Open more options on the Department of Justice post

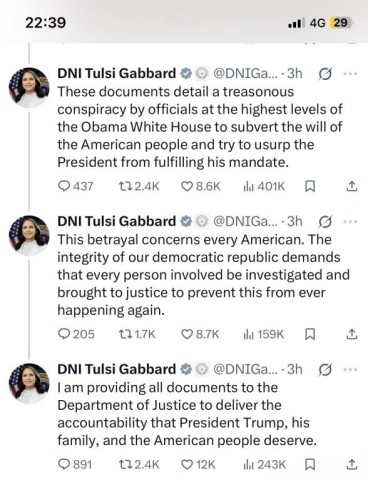350,370
